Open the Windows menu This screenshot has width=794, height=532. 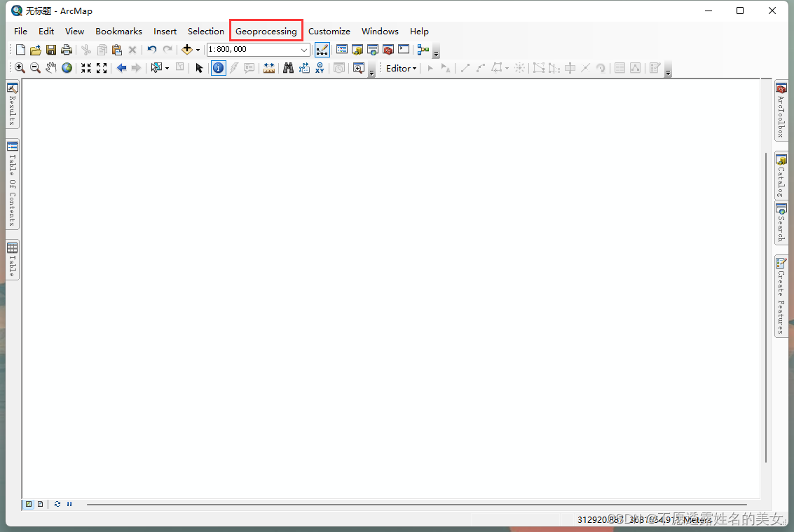pos(380,31)
